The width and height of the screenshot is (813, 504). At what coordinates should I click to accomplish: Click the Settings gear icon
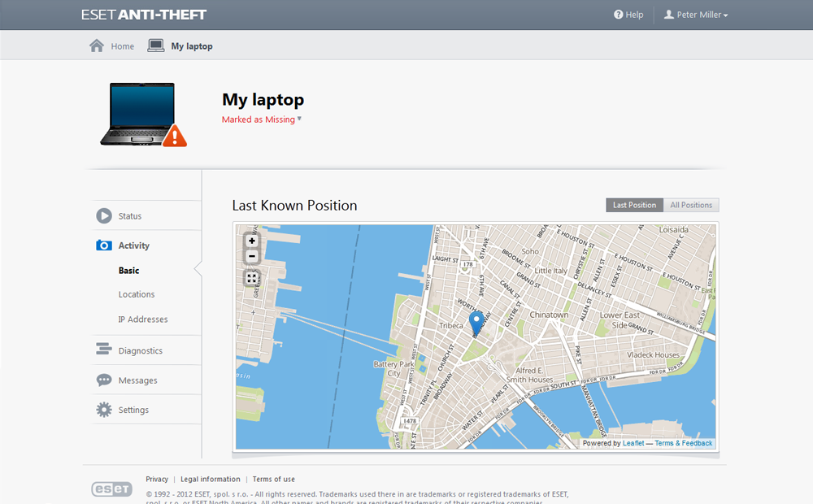104,410
